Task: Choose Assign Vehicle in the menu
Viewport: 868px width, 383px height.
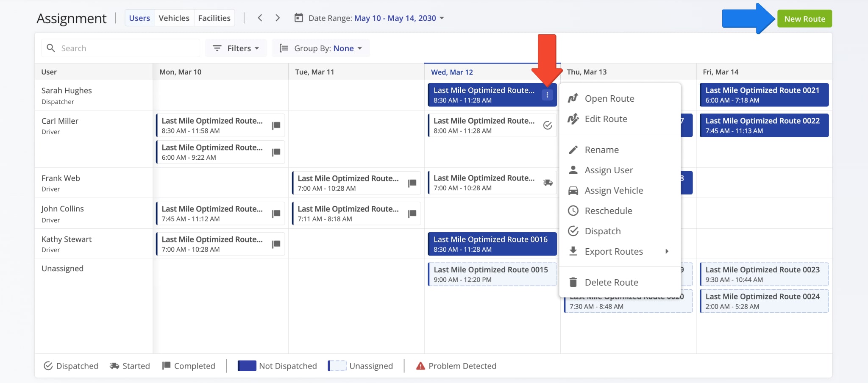Action: 620,190
